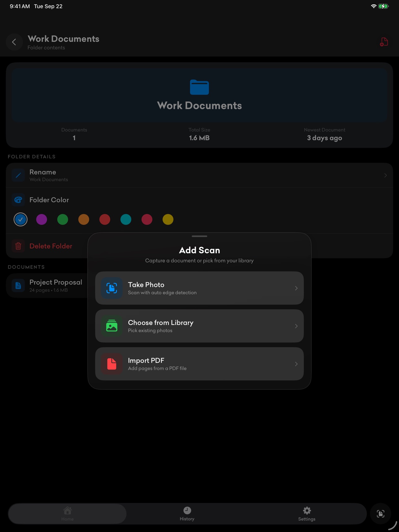Tap the back arrow button

click(x=14, y=42)
